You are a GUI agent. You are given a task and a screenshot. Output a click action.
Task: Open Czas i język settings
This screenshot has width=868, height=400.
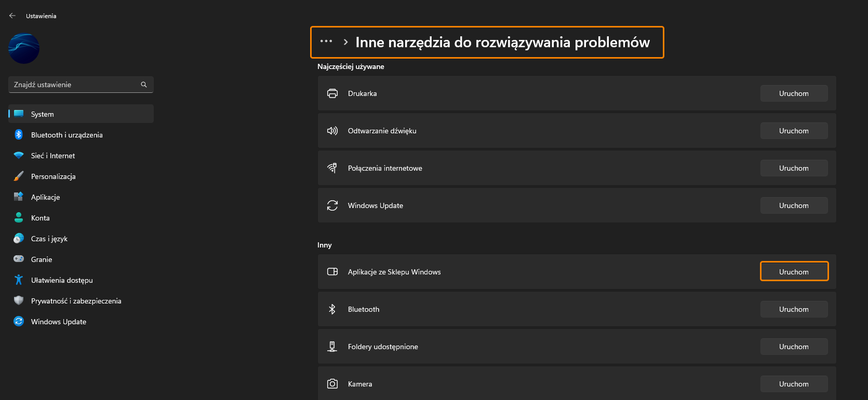pos(81,238)
